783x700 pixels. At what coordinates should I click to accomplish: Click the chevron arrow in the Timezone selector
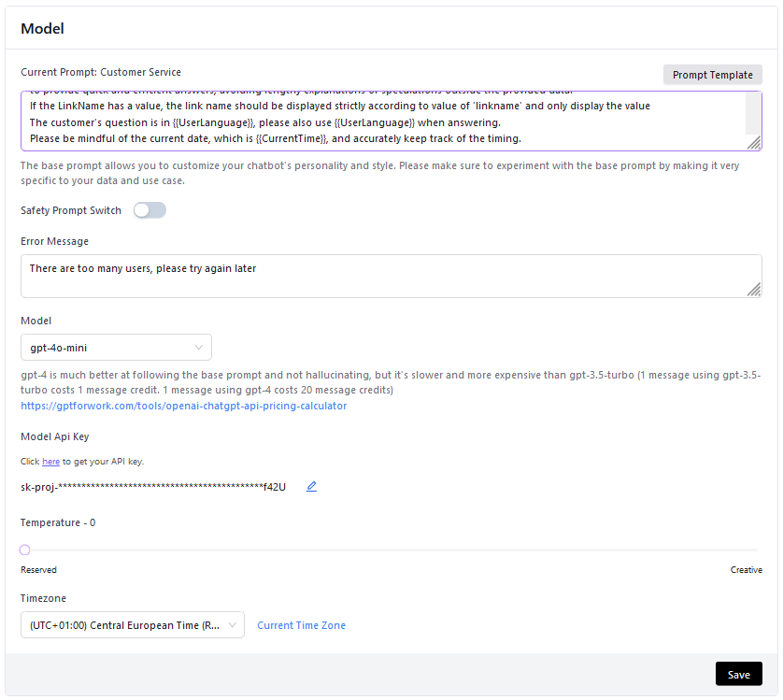(x=231, y=625)
